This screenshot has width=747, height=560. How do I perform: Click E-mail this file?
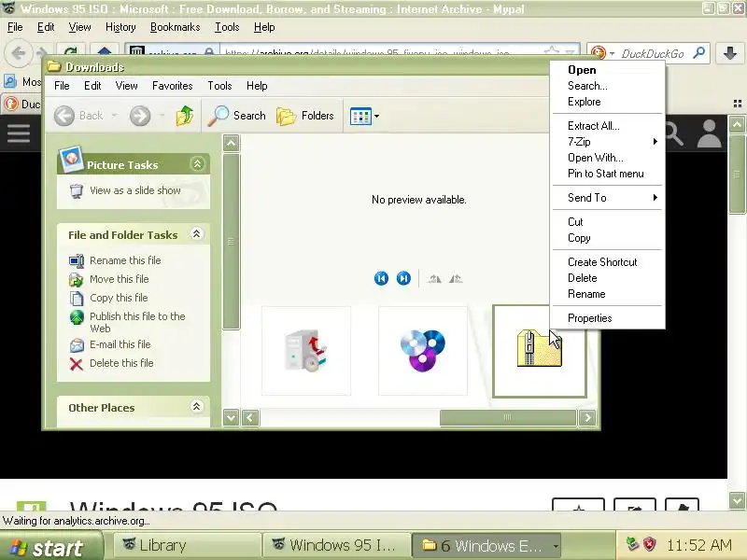coord(120,344)
